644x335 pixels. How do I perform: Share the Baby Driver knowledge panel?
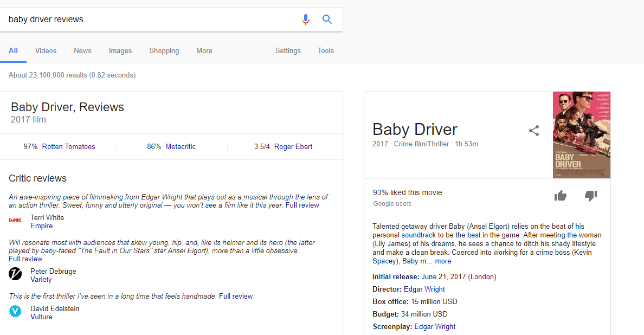coord(534,131)
